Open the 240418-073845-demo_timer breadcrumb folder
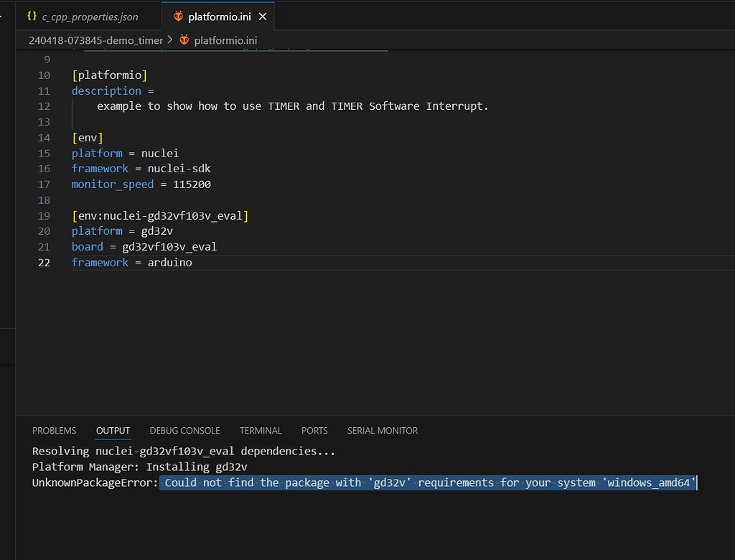 coord(95,40)
